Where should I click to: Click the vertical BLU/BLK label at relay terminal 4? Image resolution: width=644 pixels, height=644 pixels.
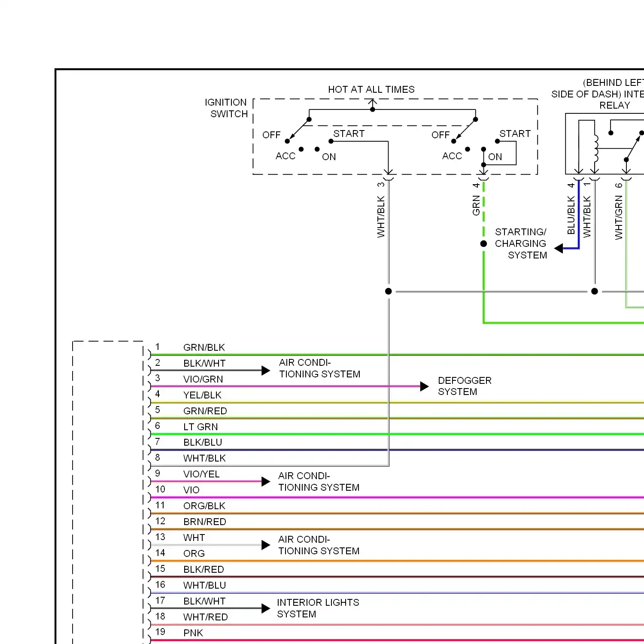coord(571,215)
